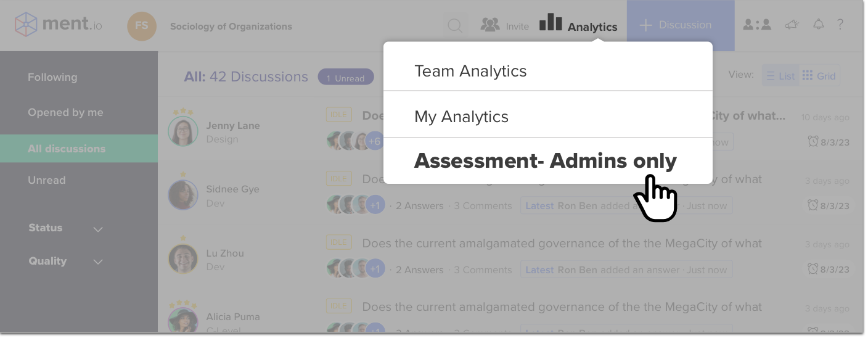Screen dimensions: 868x338
Task: Click the Invite people icon
Action: 490,25
